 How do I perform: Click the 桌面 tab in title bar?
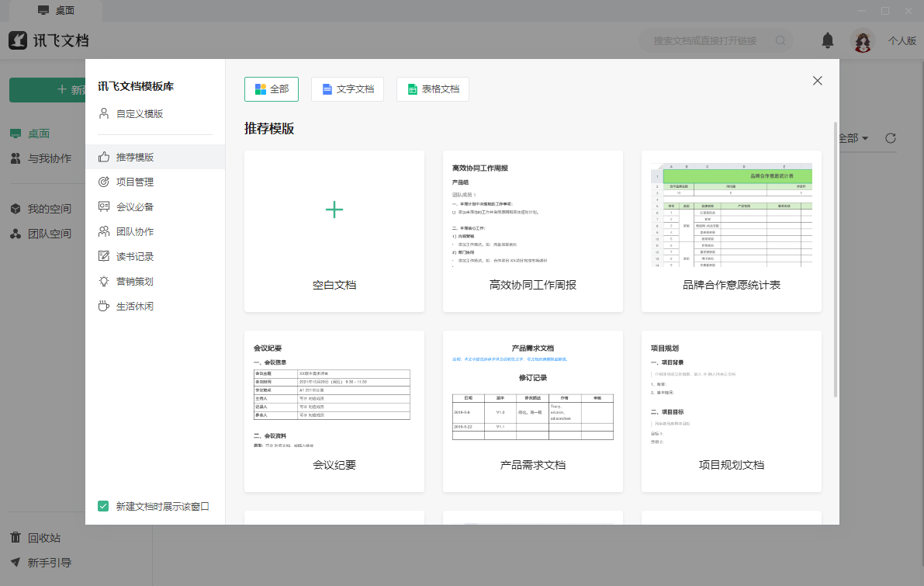pos(57,11)
